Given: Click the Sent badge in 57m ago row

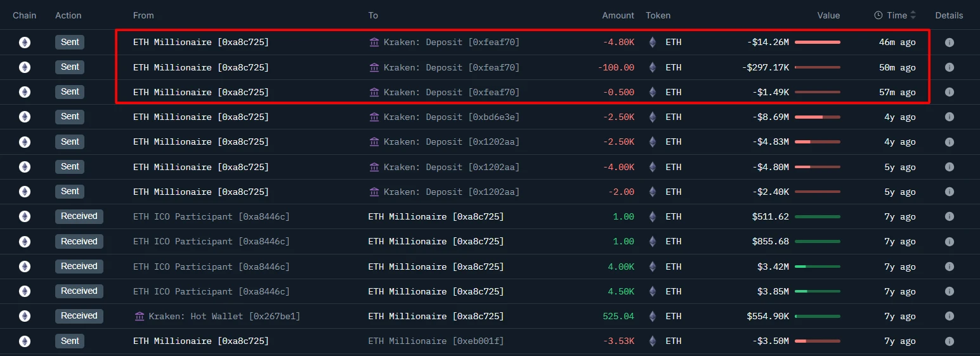Looking at the screenshot, I should tap(70, 92).
